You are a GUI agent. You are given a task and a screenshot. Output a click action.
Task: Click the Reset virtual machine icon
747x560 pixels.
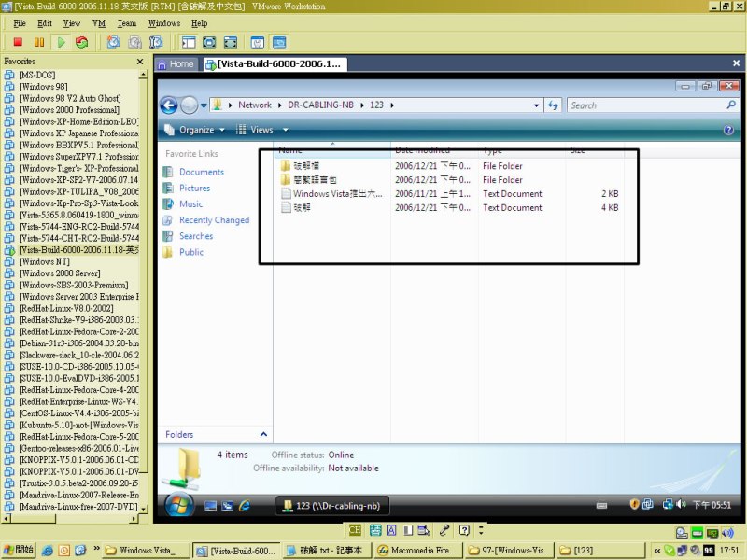82,42
